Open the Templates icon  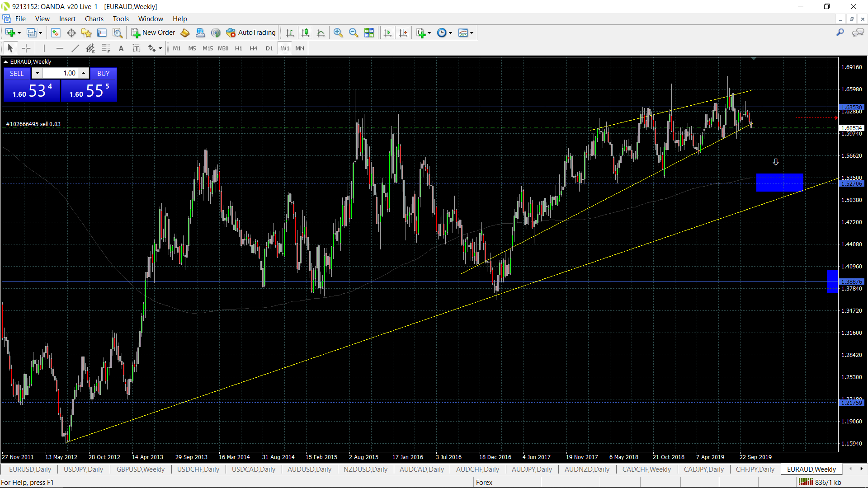(463, 33)
